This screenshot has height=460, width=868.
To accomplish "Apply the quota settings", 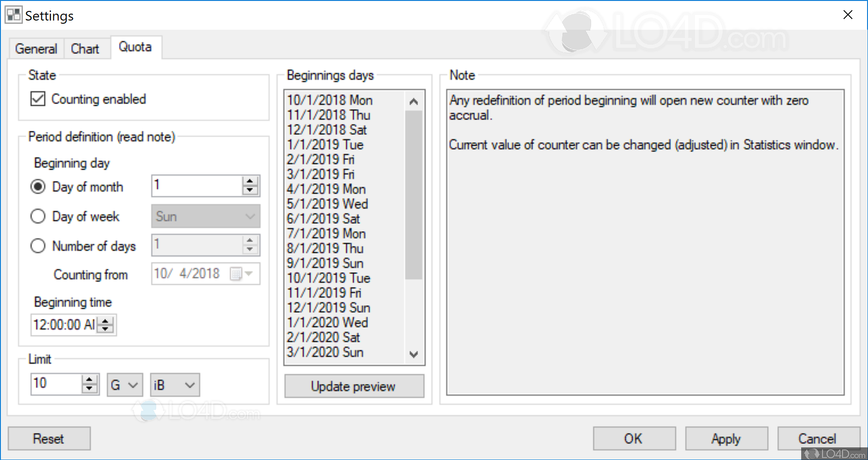I will tap(726, 438).
